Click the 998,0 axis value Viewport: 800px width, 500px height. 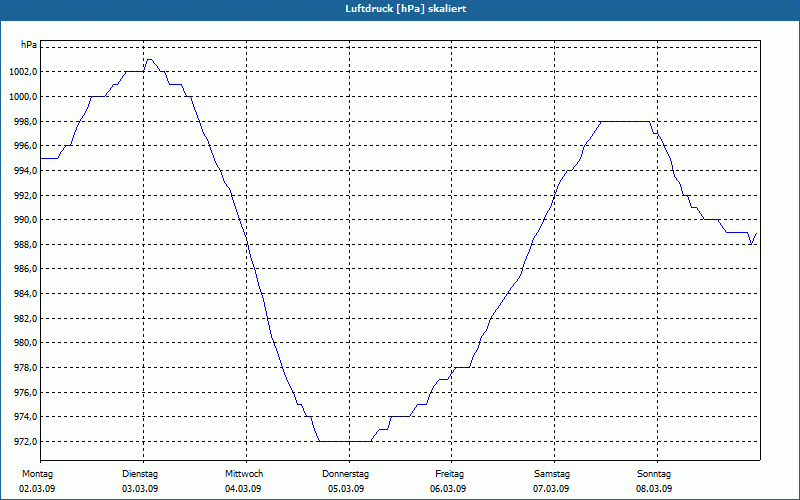pos(26,121)
